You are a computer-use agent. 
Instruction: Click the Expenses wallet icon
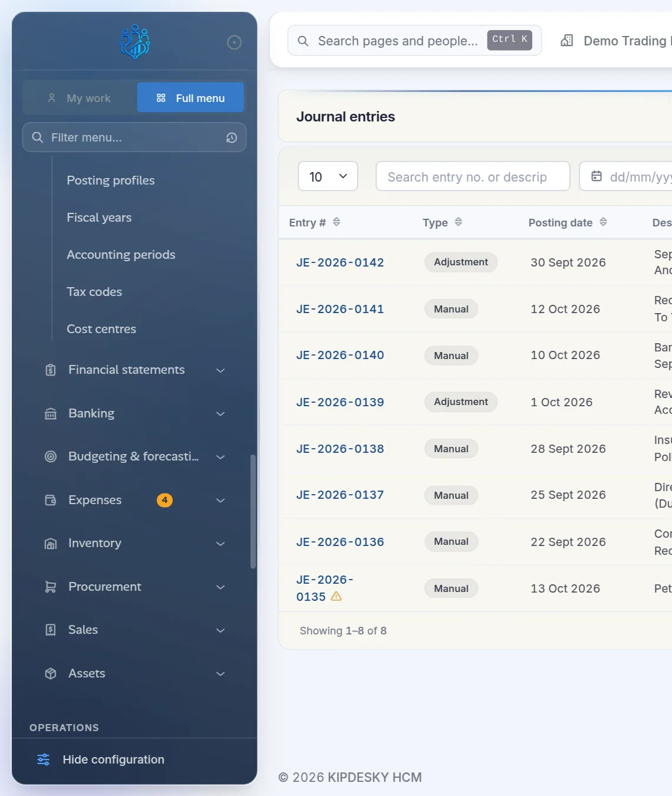tap(51, 500)
